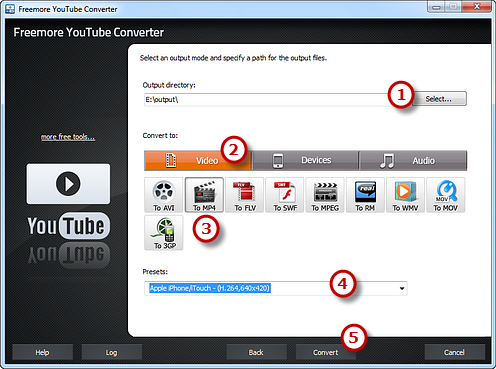Choose the To AVI format icon

tap(164, 195)
